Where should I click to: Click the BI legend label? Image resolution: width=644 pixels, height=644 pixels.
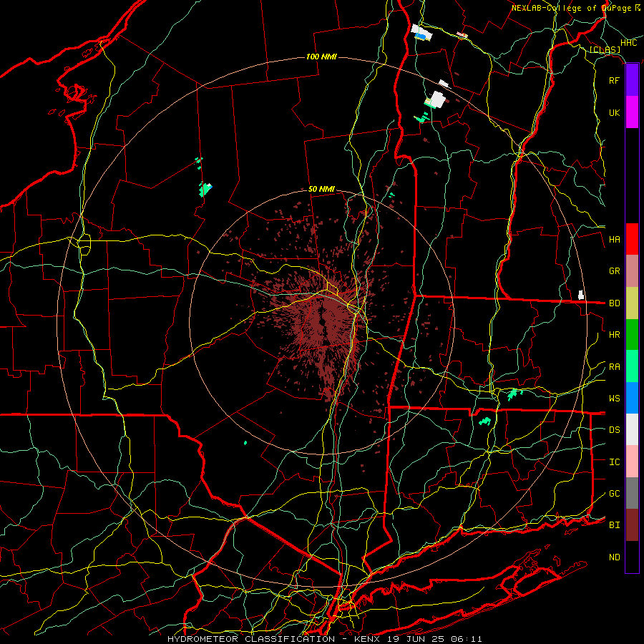pyautogui.click(x=615, y=525)
